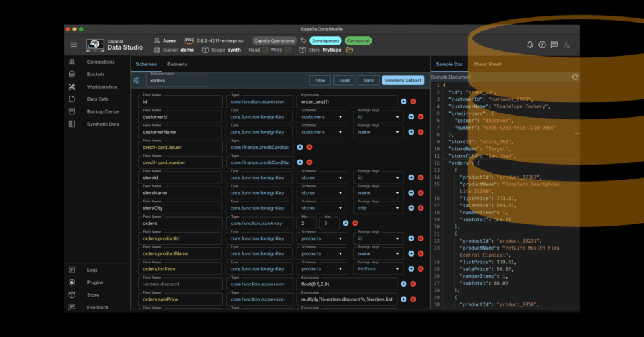Open the Cheat Sheet tab
The height and width of the screenshot is (337, 644).
[487, 64]
